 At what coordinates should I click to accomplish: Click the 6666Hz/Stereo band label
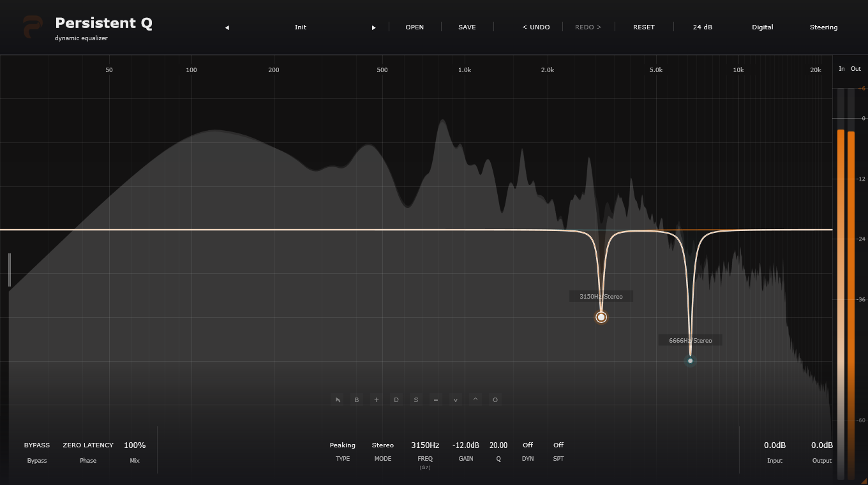(691, 341)
